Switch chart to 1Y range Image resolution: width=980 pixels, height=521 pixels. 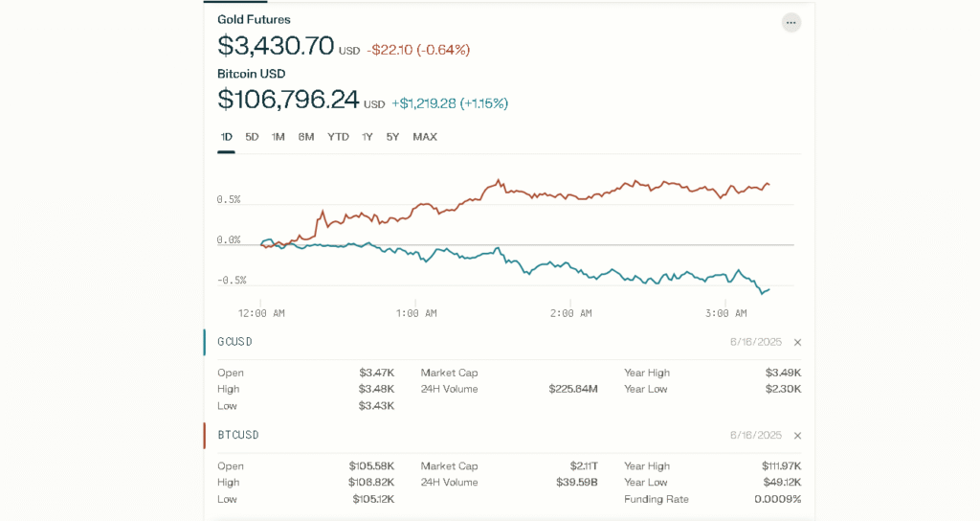click(367, 137)
